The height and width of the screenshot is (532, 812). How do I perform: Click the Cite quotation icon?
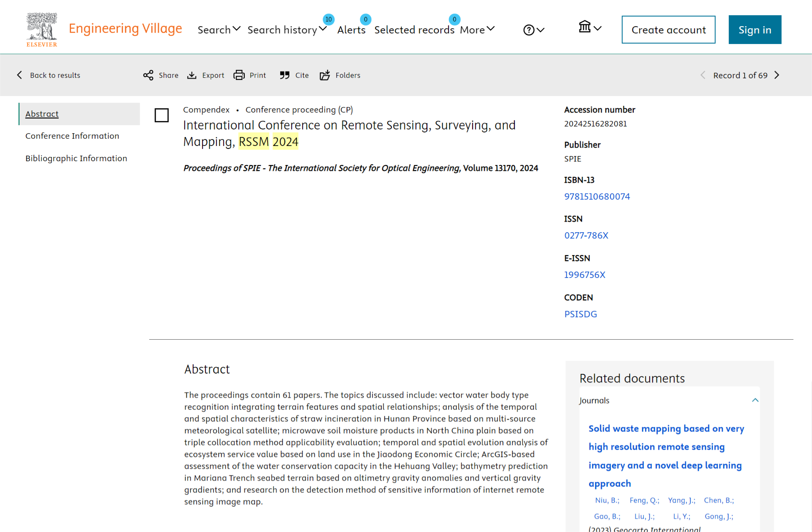pos(285,75)
